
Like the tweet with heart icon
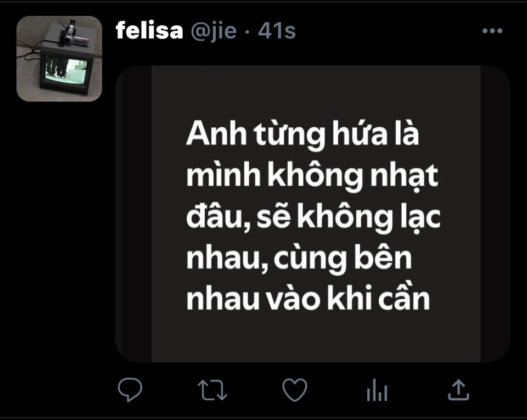[294, 389]
